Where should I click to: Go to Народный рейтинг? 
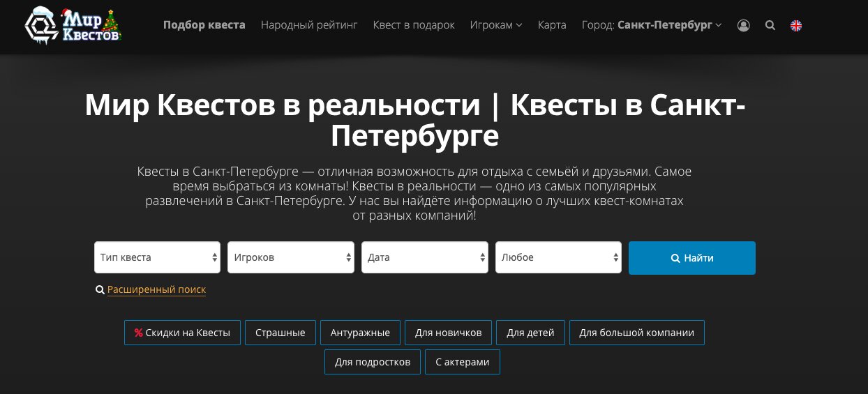[x=309, y=25]
